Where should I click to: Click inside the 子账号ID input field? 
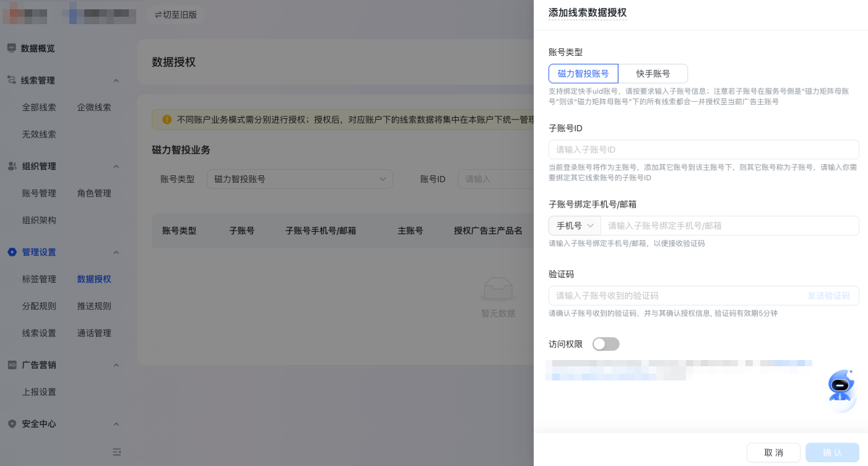[x=703, y=149]
